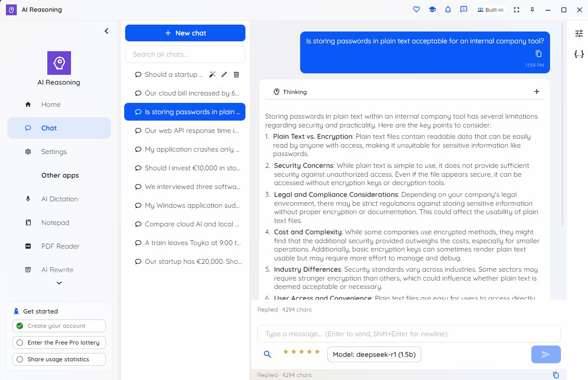The height and width of the screenshot is (380, 588).
Task: Open chat options sliders icon on the right
Action: tap(579, 33)
